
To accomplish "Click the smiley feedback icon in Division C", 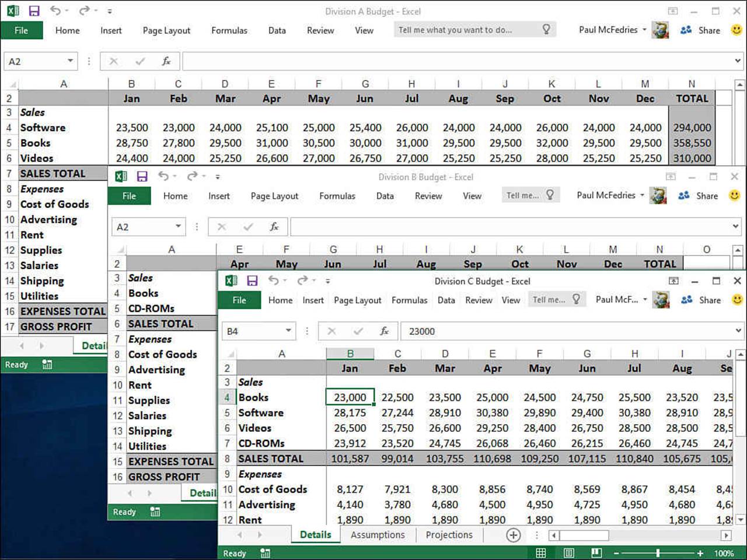I will point(737,299).
